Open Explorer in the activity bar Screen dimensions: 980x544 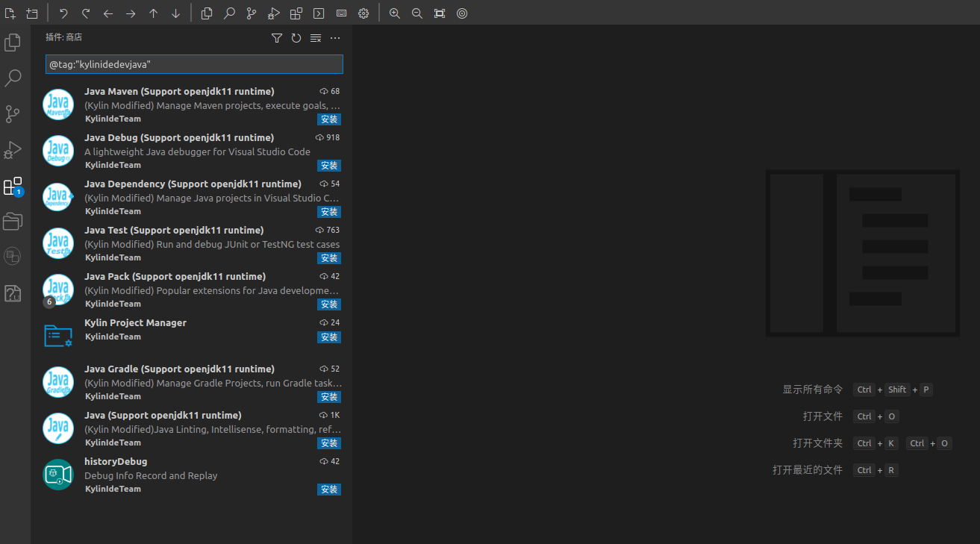(13, 43)
